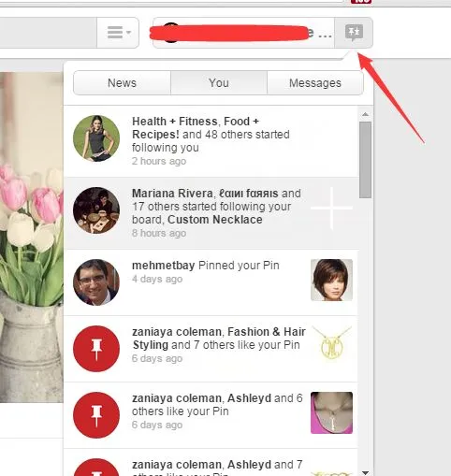
Task: Click the '4 days ago' timestamp
Action: pos(157,279)
